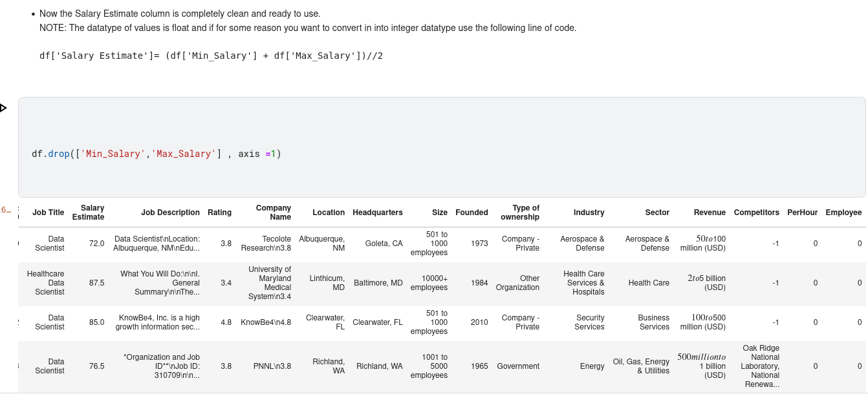
Task: Click the truncated output prompt number
Action: tap(6, 209)
